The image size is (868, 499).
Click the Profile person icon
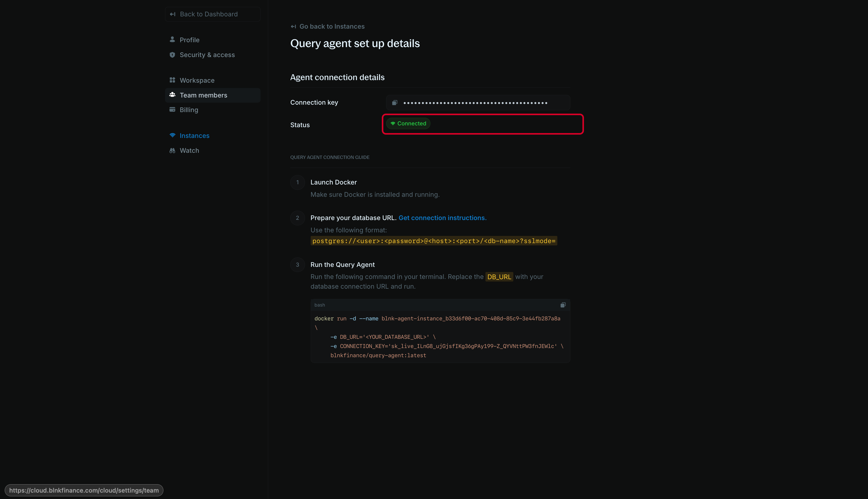click(x=172, y=39)
